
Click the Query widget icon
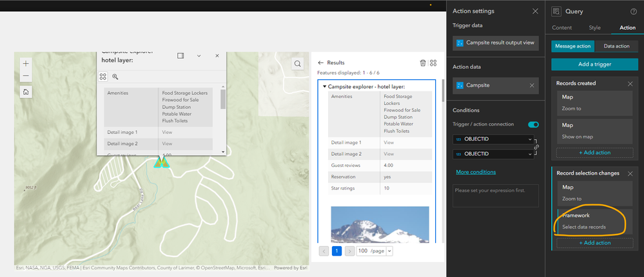tap(556, 12)
